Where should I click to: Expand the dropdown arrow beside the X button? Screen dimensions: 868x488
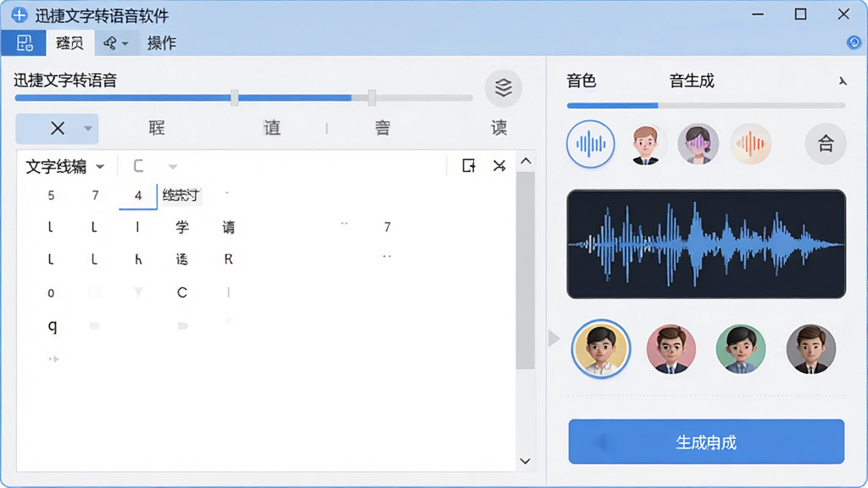pyautogui.click(x=88, y=129)
